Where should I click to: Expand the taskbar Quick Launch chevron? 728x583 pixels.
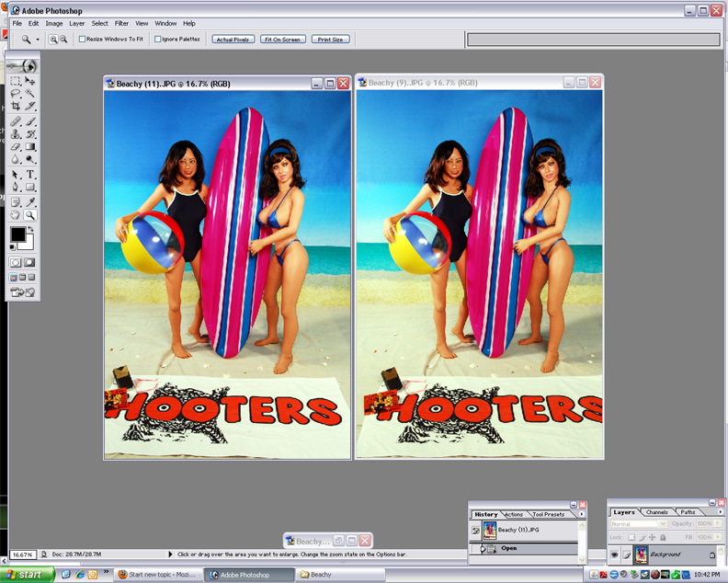click(x=106, y=572)
